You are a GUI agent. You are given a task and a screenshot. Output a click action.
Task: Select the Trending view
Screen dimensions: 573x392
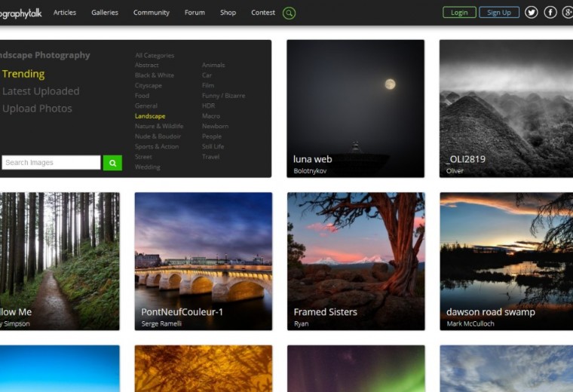point(23,74)
